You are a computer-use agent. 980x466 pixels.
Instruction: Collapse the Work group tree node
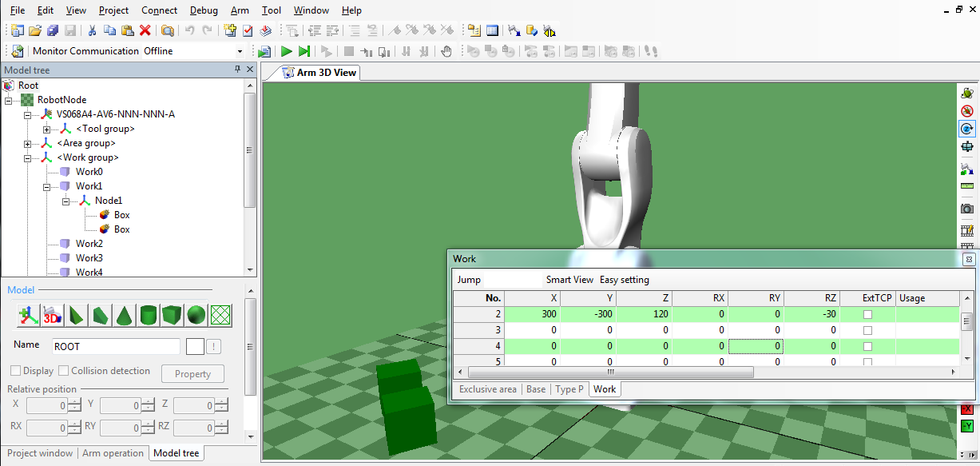coord(28,158)
